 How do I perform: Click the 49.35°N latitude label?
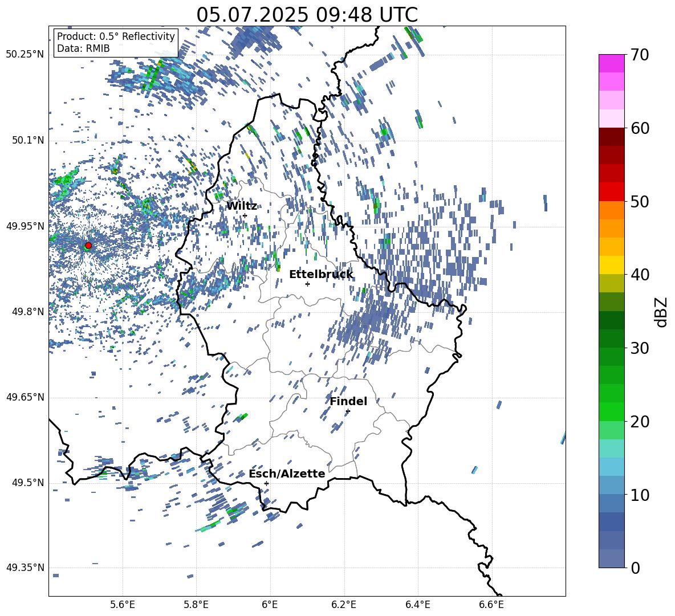[x=25, y=568]
